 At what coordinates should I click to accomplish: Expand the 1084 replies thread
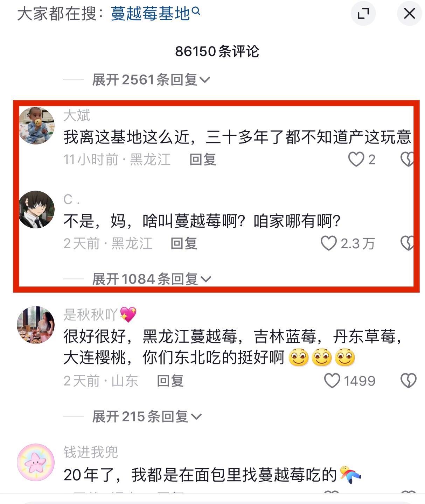[152, 279]
